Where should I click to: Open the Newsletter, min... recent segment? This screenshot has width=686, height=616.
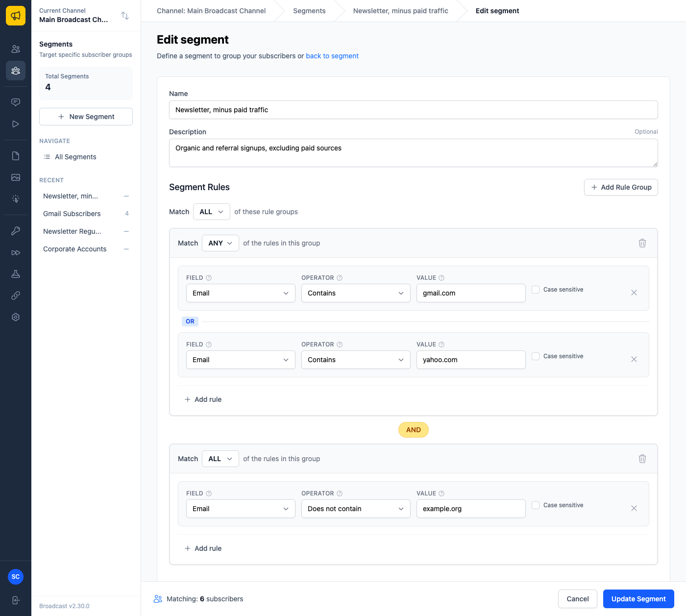tap(86, 196)
